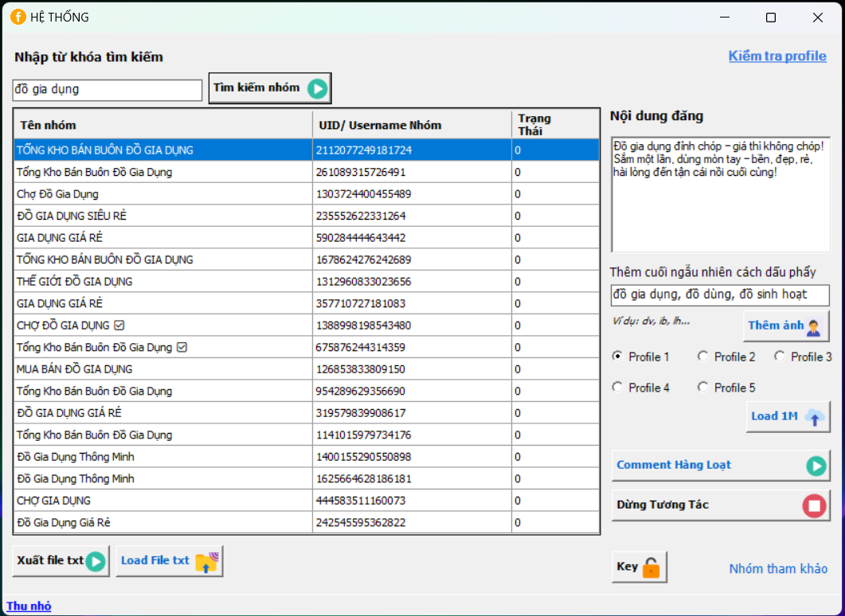This screenshot has width=845, height=616.
Task: Click UID cell 444583511160073
Action: point(413,501)
